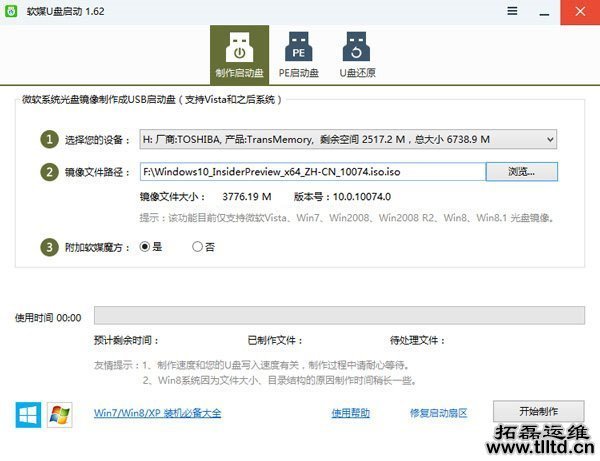Open the Win7/Win8/XP 装机必备大全 link
The height and width of the screenshot is (461, 600).
pyautogui.click(x=157, y=413)
